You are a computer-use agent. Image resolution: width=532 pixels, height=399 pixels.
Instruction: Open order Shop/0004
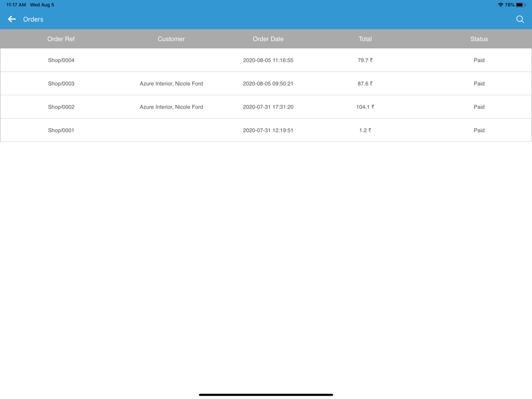[x=61, y=60]
